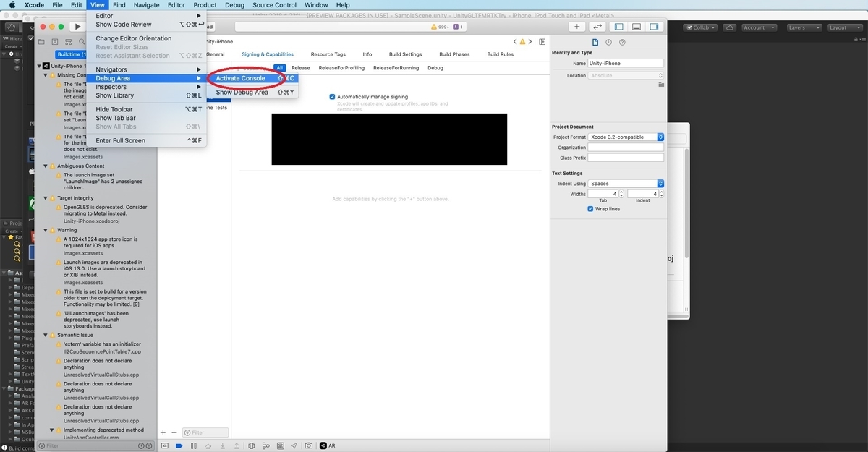Collapse the Unity-iPhone issues group
This screenshot has width=868, height=452.
[x=41, y=66]
